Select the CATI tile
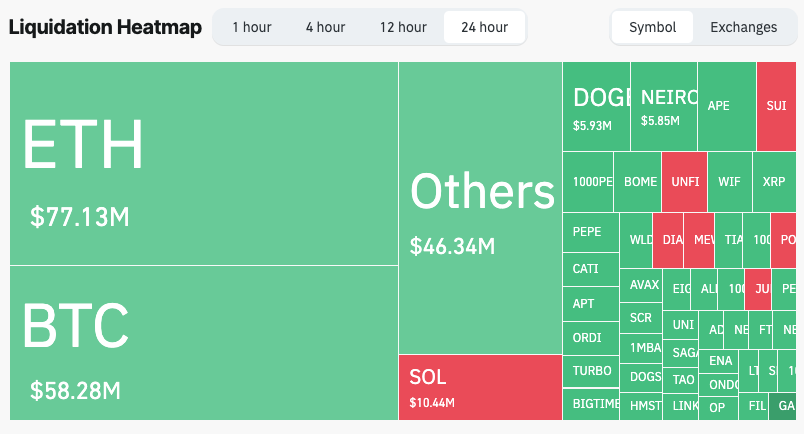The width and height of the screenshot is (804, 434). point(591,269)
